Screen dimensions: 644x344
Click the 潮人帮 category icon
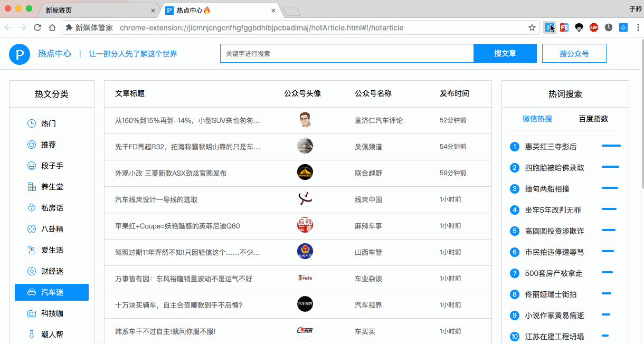(31, 334)
